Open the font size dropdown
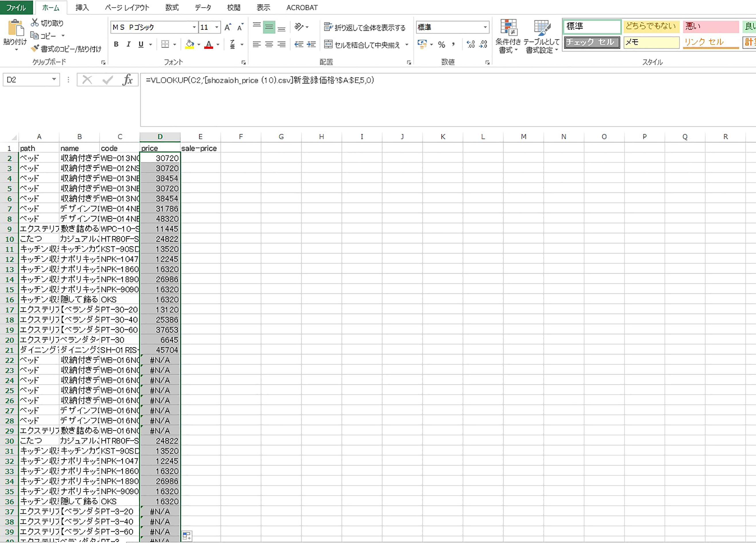Image resolution: width=756 pixels, height=543 pixels. point(217,27)
